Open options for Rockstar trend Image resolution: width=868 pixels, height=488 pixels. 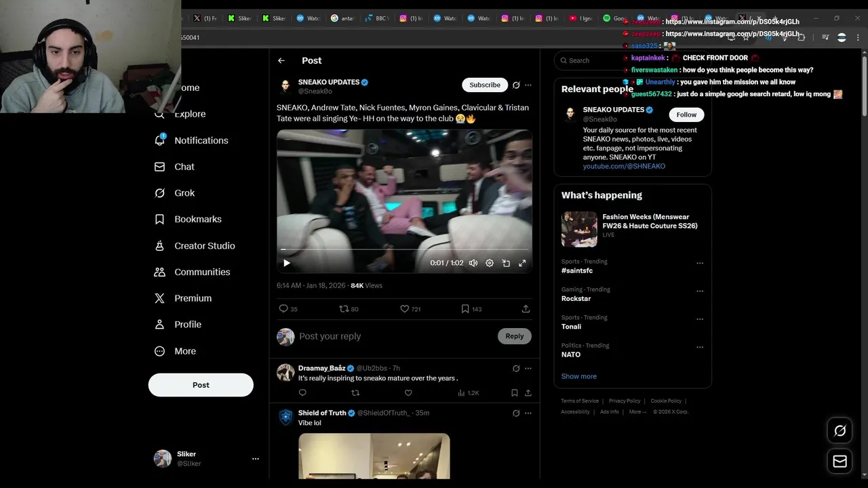point(700,291)
